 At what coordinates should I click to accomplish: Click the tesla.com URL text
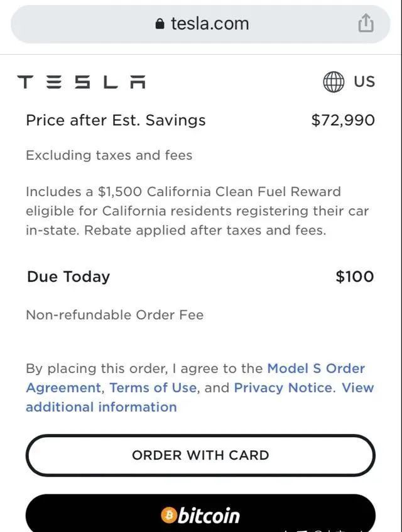click(x=210, y=24)
